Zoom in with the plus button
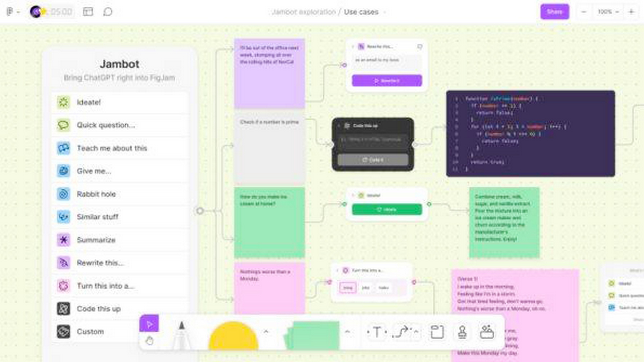Screen dimensions: 644x362 (x=631, y=12)
